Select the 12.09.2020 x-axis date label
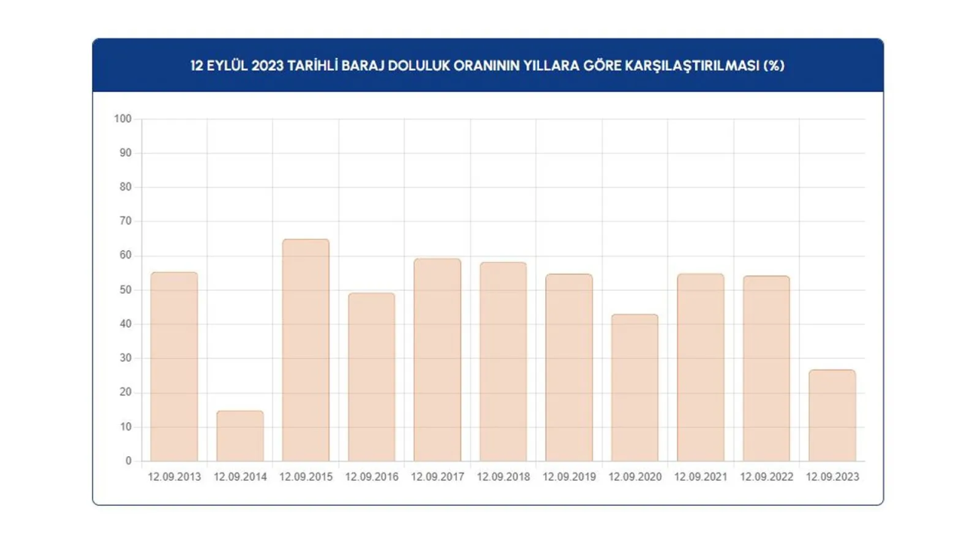 tap(635, 477)
